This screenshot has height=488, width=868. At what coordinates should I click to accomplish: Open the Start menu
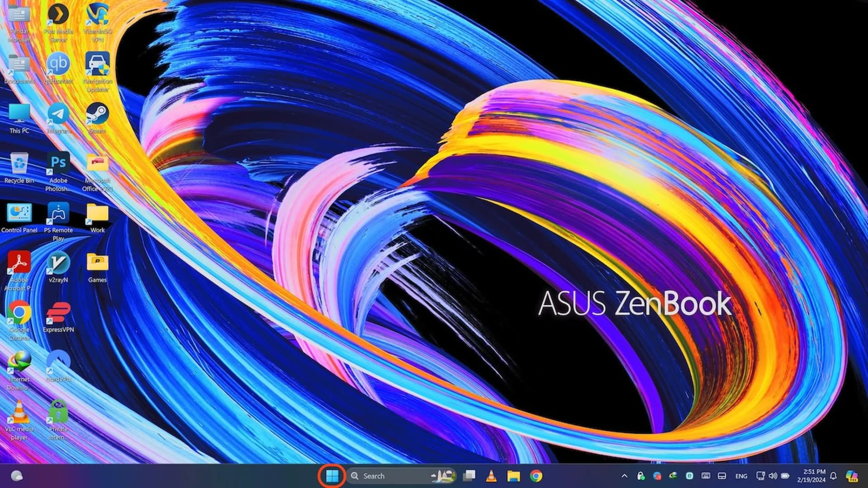point(333,475)
